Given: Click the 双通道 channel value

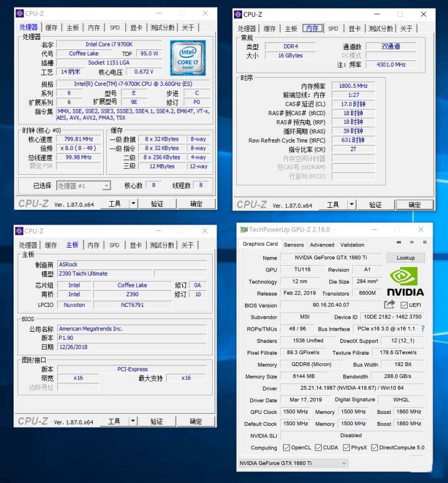Looking at the screenshot, I should point(391,46).
